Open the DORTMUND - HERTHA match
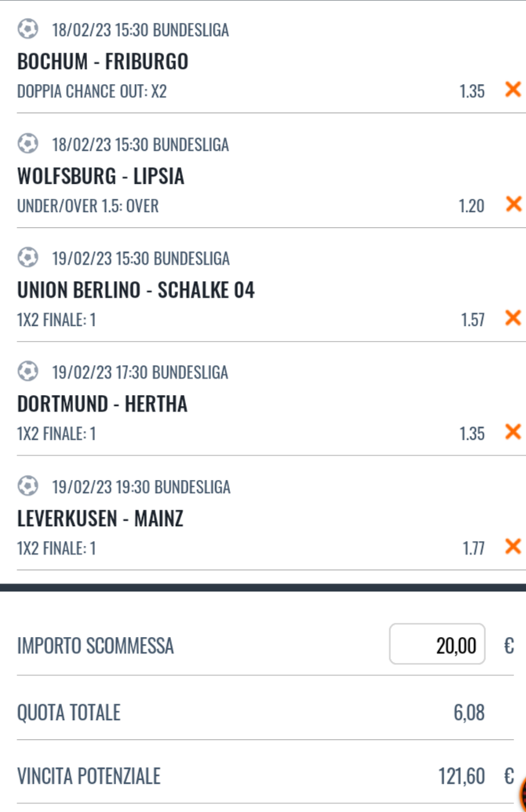This screenshot has height=812, width=526. pos(102,404)
